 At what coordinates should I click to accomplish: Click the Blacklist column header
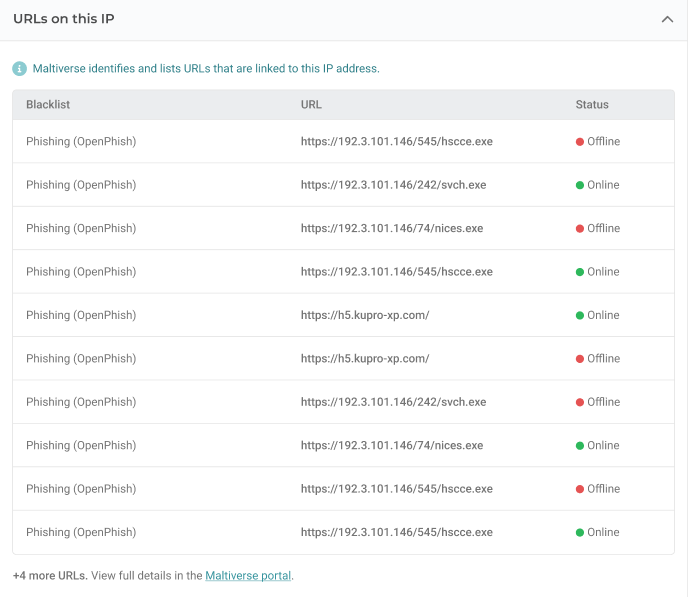click(48, 104)
